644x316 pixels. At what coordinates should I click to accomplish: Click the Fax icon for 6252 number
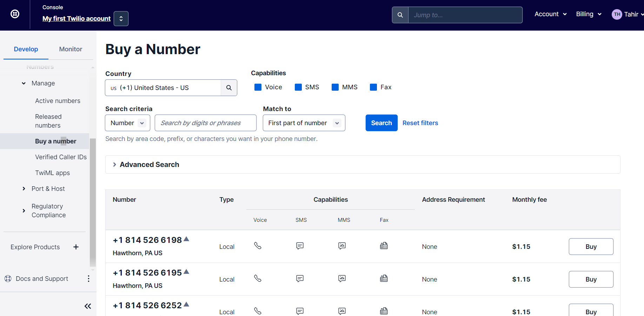(x=384, y=311)
